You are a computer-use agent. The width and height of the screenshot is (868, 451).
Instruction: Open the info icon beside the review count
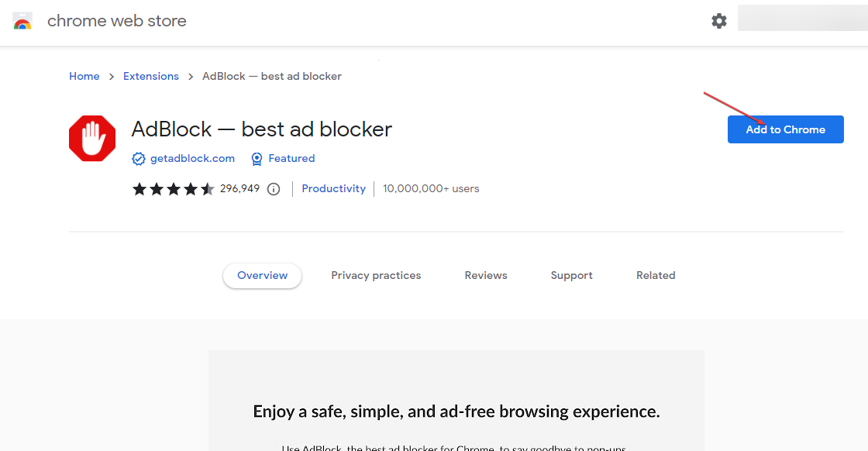click(273, 188)
